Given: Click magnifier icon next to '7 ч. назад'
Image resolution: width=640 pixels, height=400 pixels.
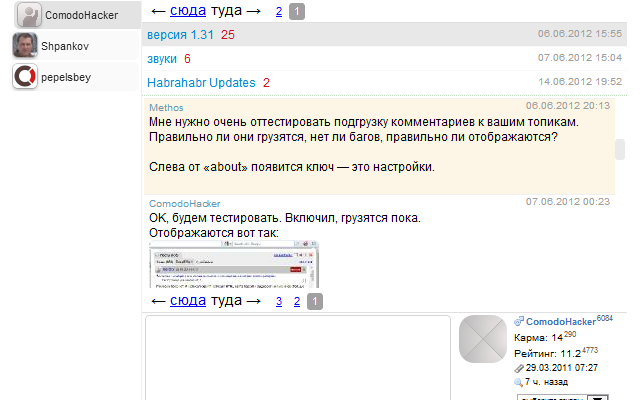Looking at the screenshot, I should point(518,382).
